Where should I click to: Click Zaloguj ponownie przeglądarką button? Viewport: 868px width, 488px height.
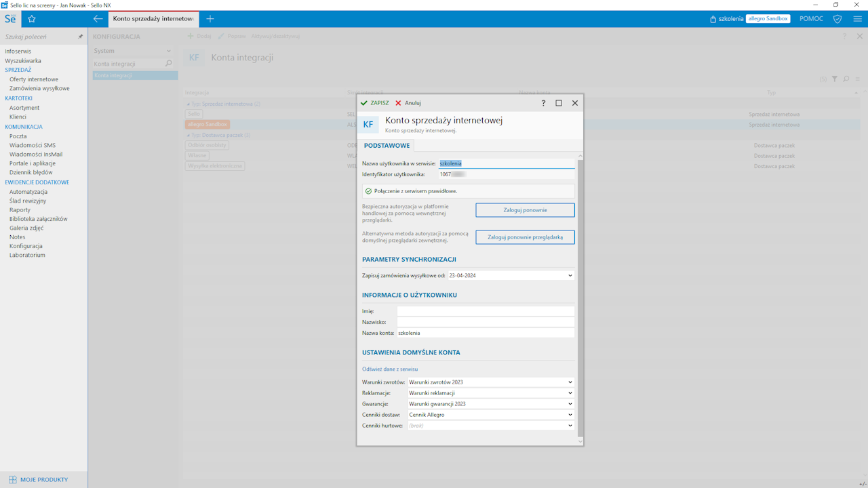tap(525, 237)
